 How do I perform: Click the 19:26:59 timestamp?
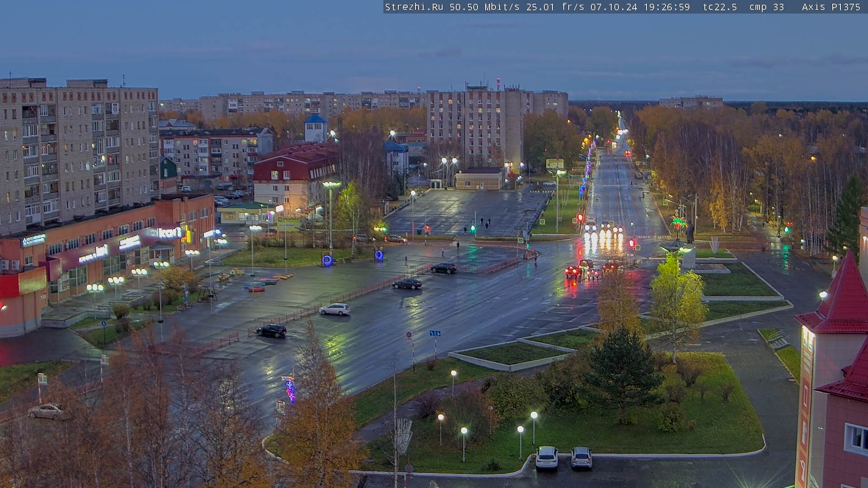point(666,7)
